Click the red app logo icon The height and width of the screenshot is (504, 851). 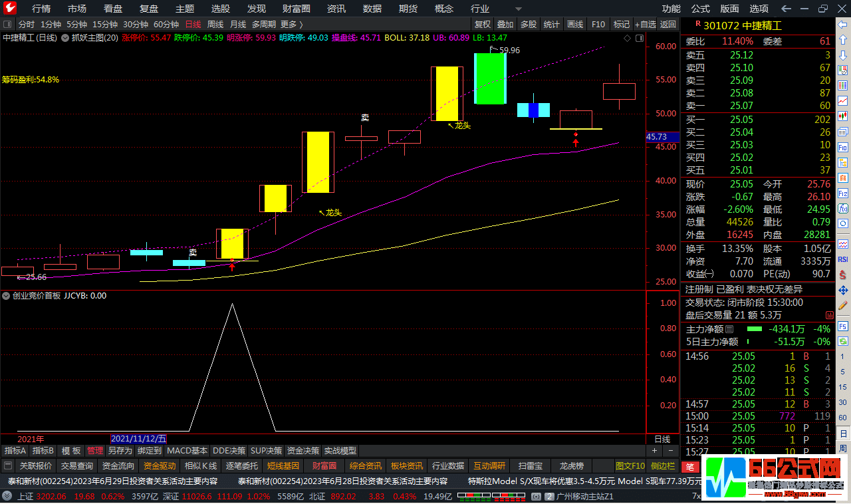pos(11,9)
